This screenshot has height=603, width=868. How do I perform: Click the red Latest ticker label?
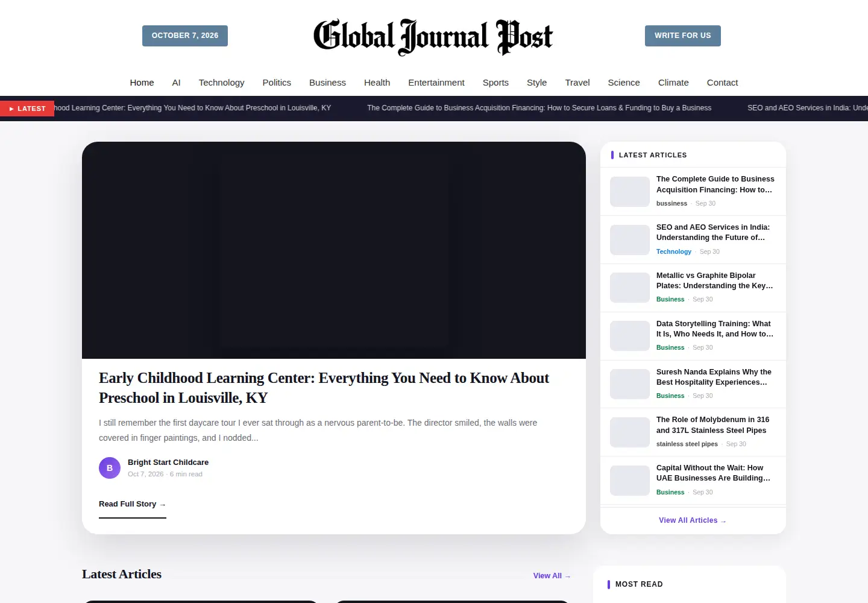coord(27,109)
